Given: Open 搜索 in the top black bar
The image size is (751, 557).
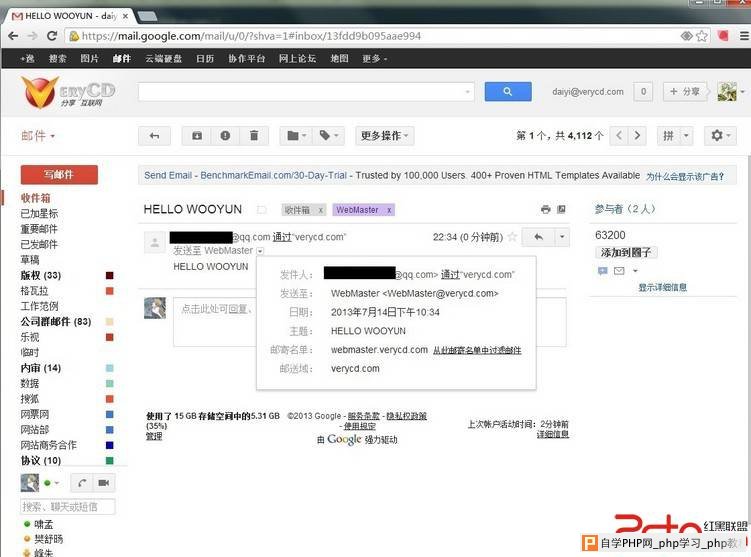Looking at the screenshot, I should coord(57,58).
